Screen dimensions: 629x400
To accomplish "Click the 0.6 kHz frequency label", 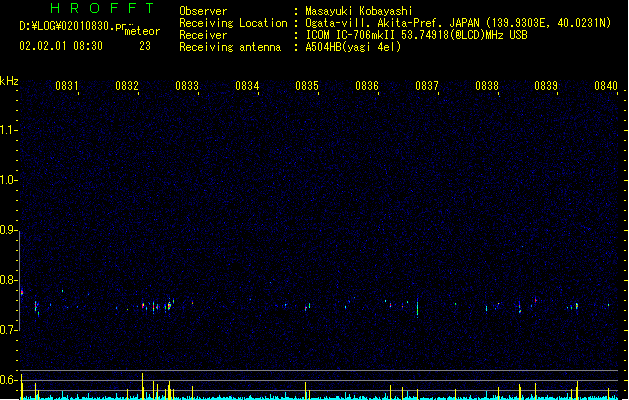I will tap(8, 380).
